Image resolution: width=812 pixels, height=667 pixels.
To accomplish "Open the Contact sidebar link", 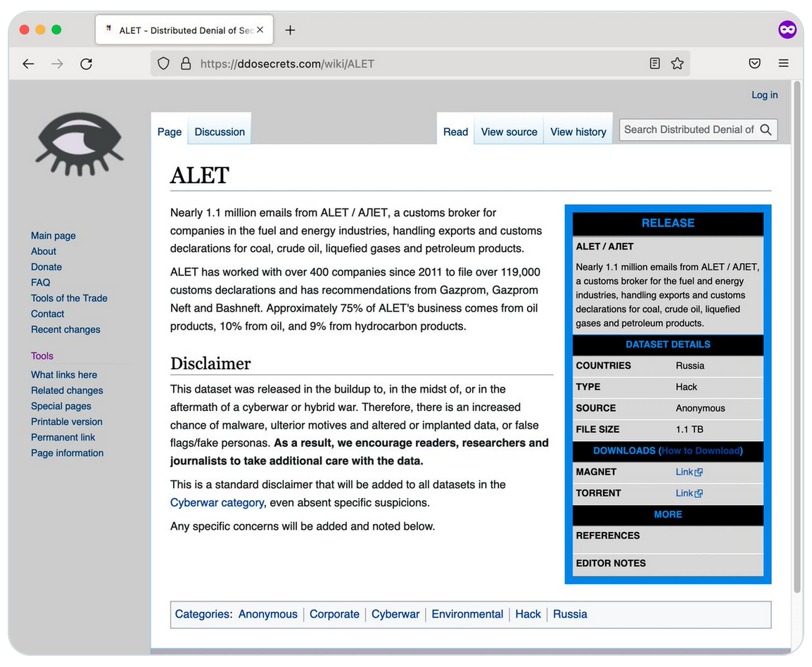I will [x=47, y=313].
